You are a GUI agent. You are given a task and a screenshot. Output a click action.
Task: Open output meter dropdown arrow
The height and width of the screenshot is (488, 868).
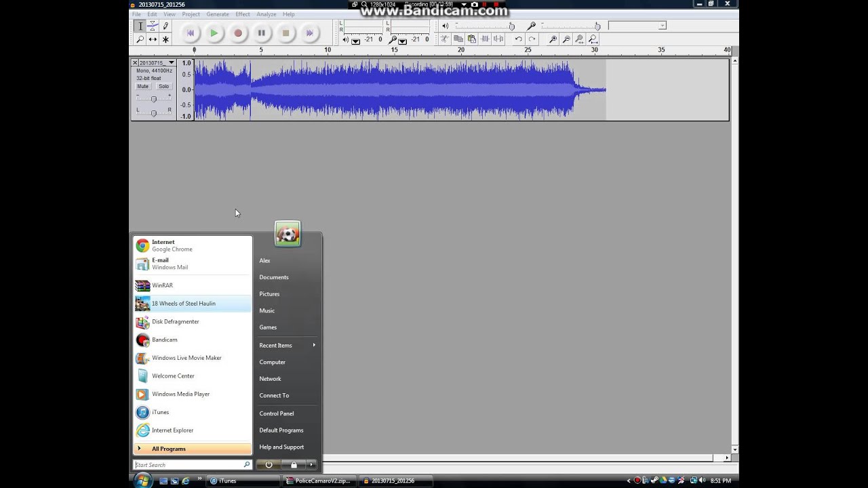356,41
